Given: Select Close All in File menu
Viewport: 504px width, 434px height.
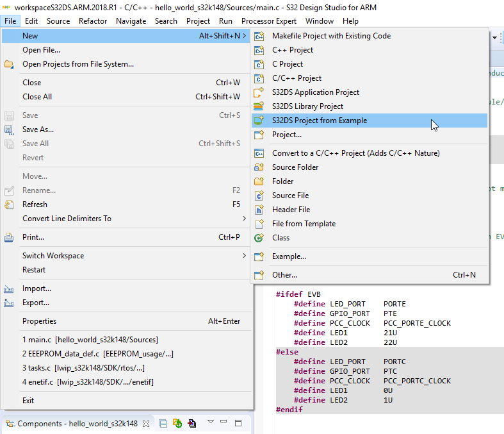Looking at the screenshot, I should [x=126, y=97].
